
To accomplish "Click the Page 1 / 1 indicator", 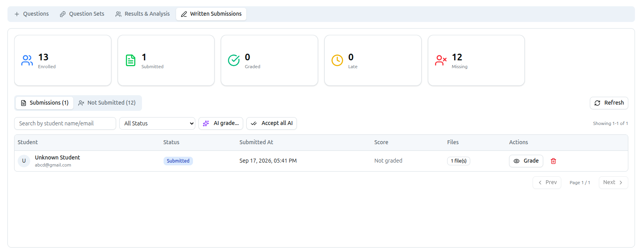I will pos(580,183).
